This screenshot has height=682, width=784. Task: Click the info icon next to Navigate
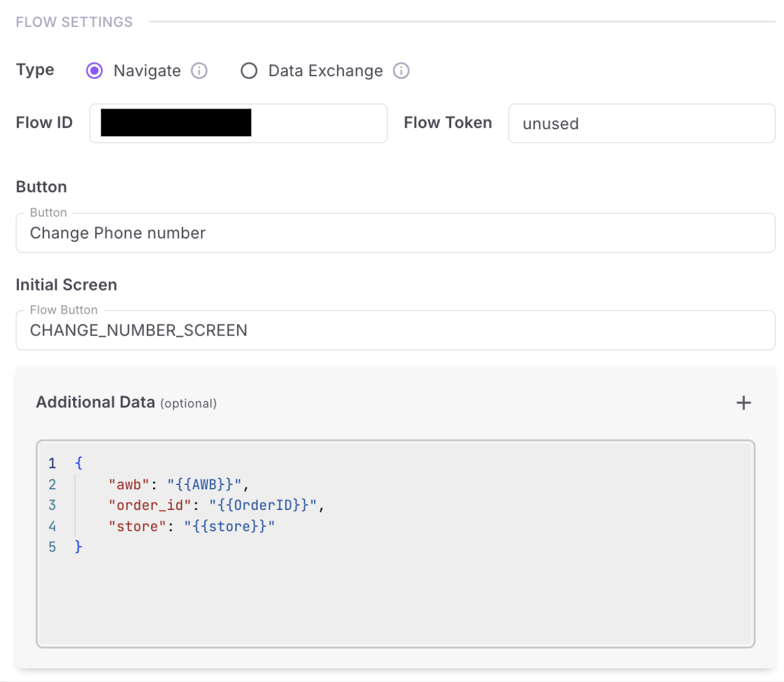[199, 71]
